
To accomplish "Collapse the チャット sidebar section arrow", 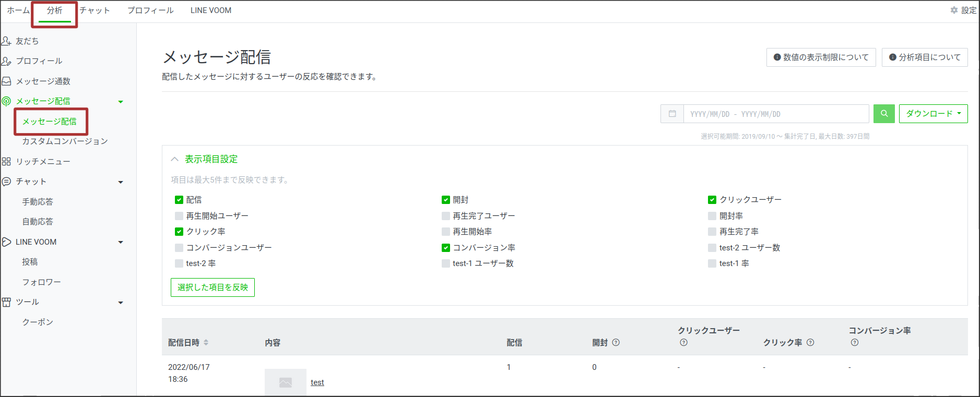I will 121,182.
